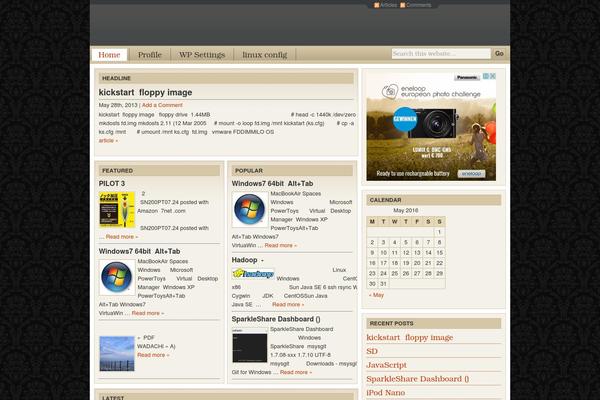Viewport: 600px width, 400px height.
Task: Click Add a Comment link
Action: [162, 105]
